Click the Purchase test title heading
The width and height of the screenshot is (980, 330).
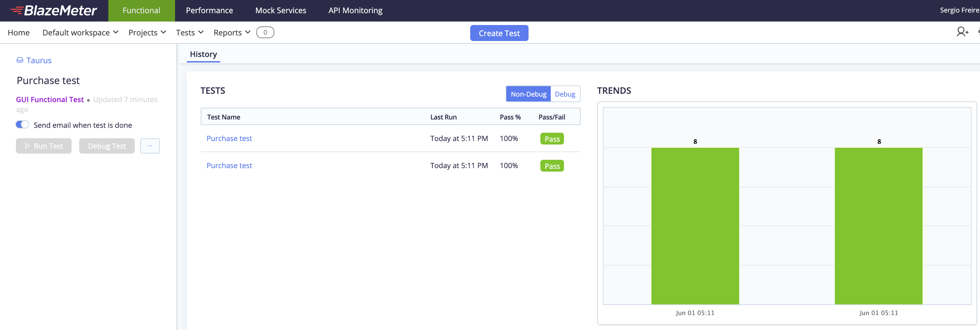click(x=48, y=80)
